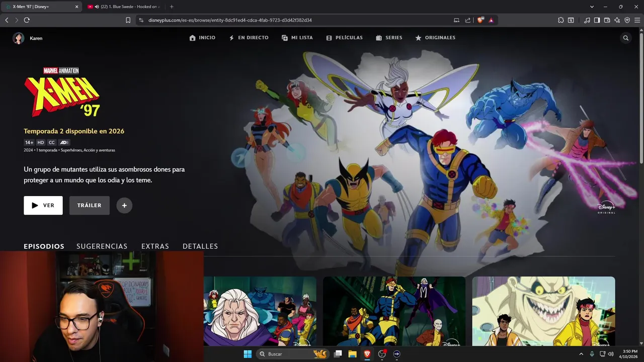This screenshot has height=362, width=644.
Task: Bookmark this page icon
Action: (128, 20)
